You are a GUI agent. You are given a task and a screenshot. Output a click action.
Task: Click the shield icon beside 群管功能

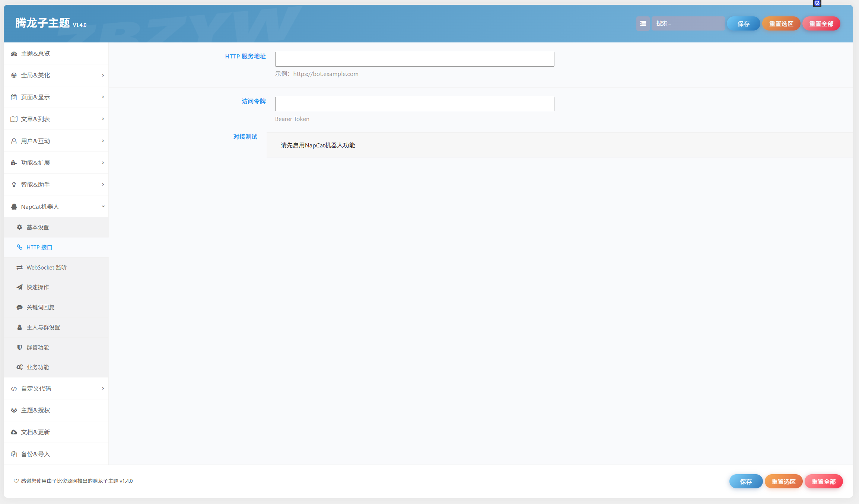click(x=19, y=348)
